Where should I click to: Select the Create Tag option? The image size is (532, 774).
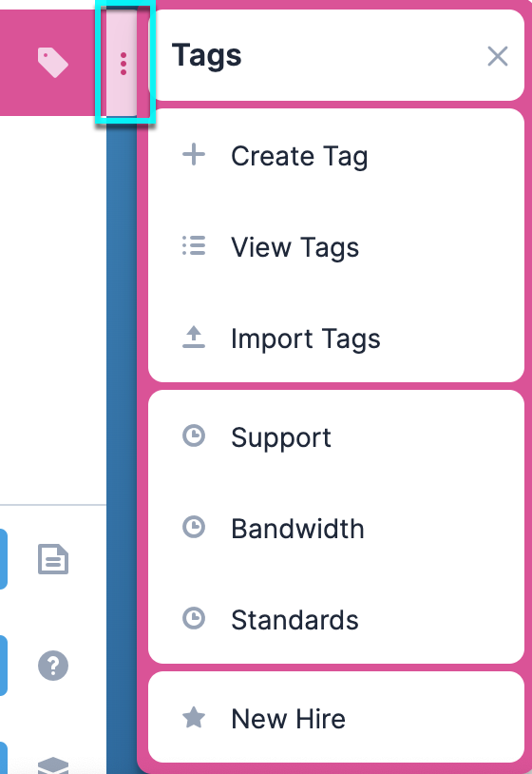click(335, 156)
